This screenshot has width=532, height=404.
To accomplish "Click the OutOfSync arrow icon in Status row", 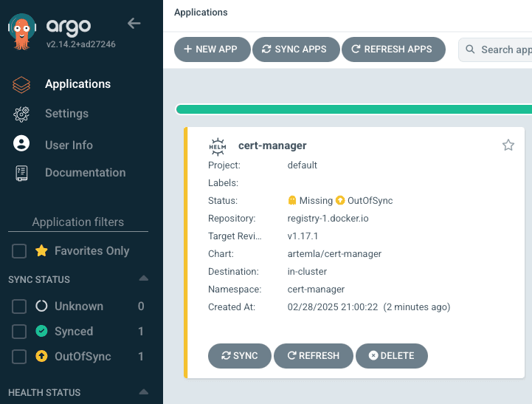I will pyautogui.click(x=340, y=200).
